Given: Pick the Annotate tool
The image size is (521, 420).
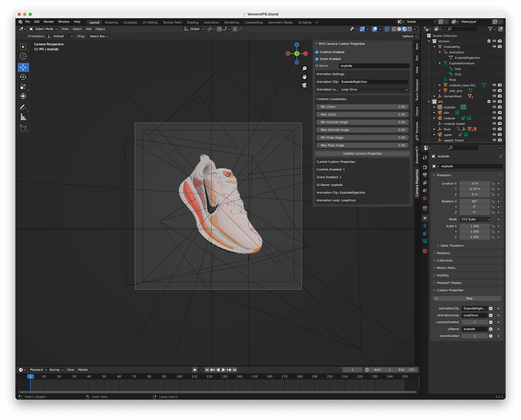Looking at the screenshot, I should 23,107.
